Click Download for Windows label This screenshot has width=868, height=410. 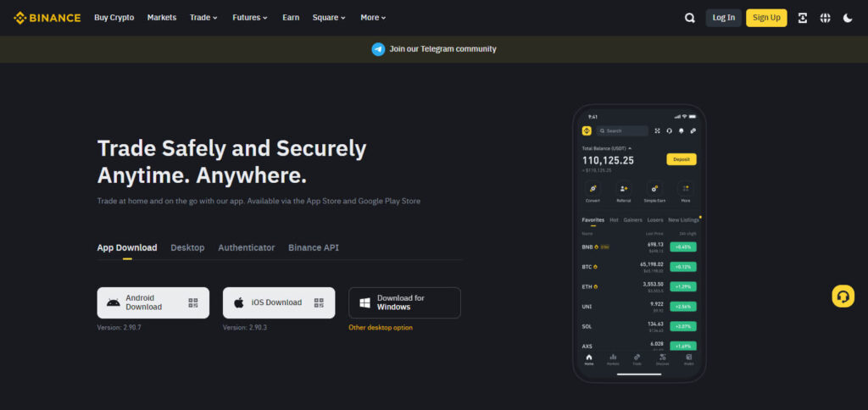coord(401,302)
